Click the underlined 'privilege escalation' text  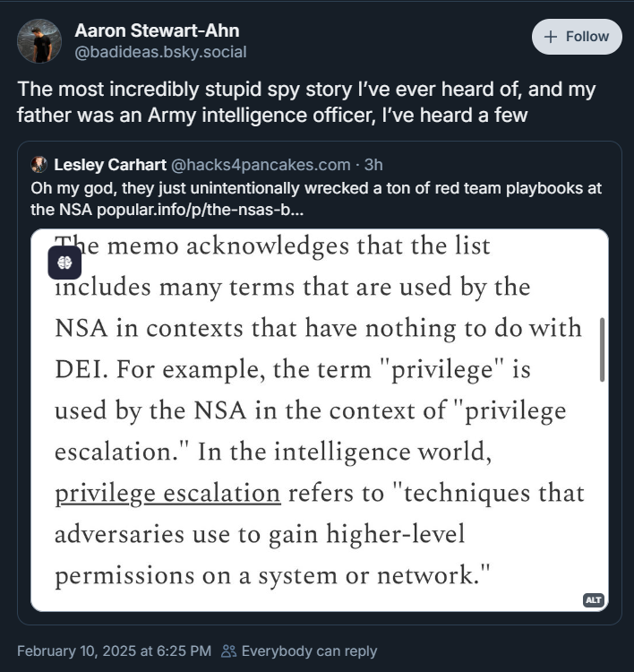click(167, 494)
